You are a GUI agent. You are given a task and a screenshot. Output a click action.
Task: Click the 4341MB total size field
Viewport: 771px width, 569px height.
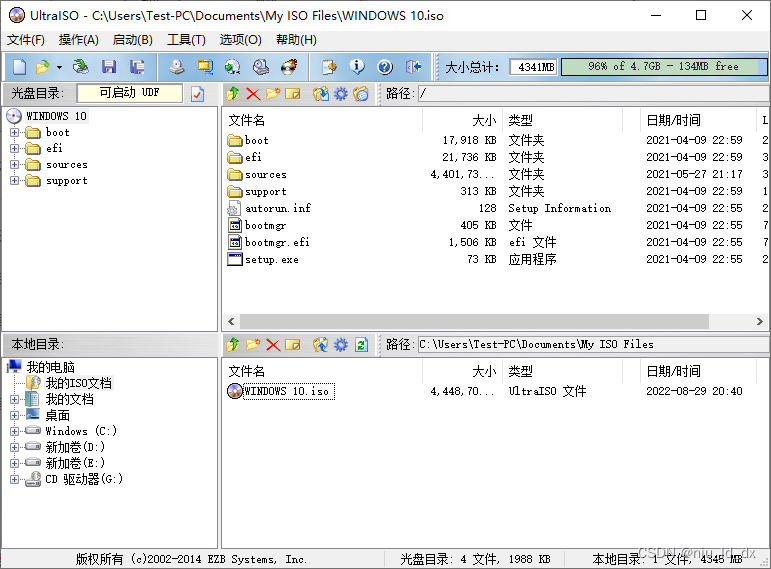pos(534,67)
